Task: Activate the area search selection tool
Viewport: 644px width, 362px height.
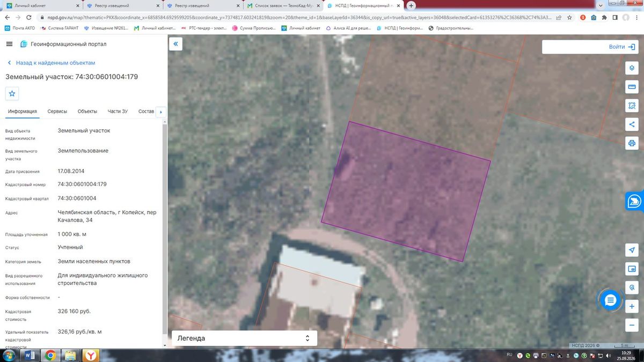Action: [632, 106]
